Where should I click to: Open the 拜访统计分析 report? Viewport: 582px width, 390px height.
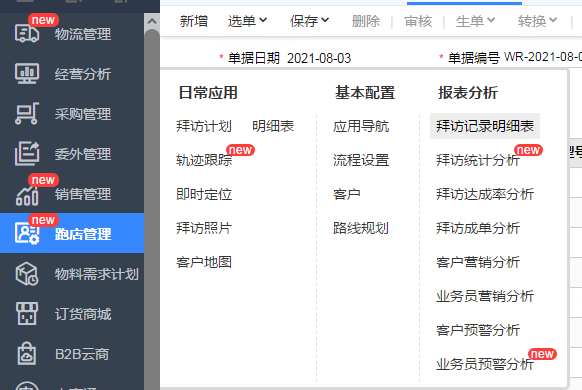(478, 160)
